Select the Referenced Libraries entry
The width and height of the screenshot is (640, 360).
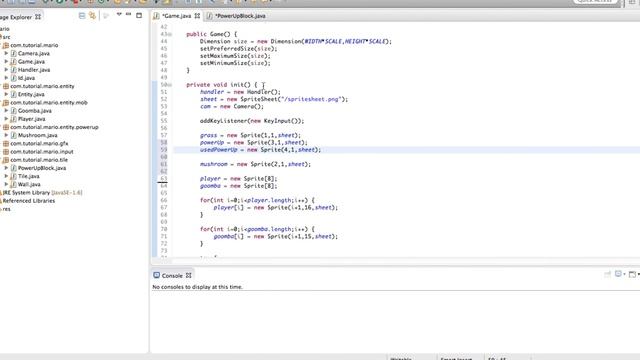point(29,200)
